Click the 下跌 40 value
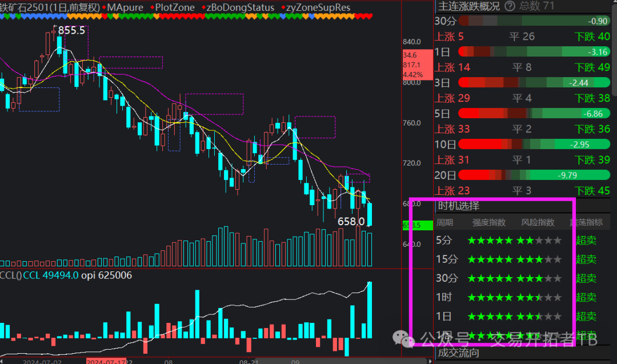Image resolution: width=617 pixels, height=364 pixels. (592, 37)
